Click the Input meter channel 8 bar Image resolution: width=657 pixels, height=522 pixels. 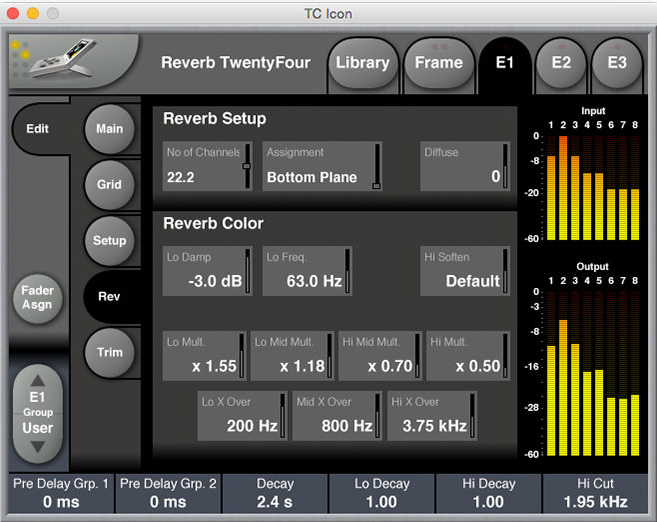tap(635, 214)
